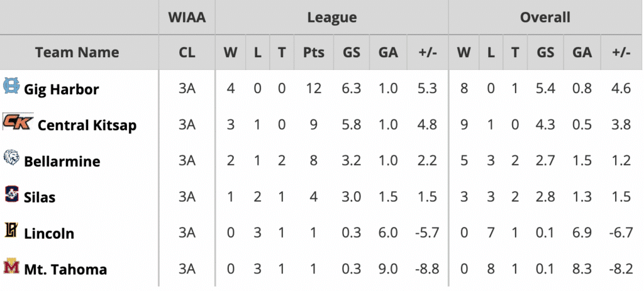
Task: Sort table by league Pts column
Action: 313,52
